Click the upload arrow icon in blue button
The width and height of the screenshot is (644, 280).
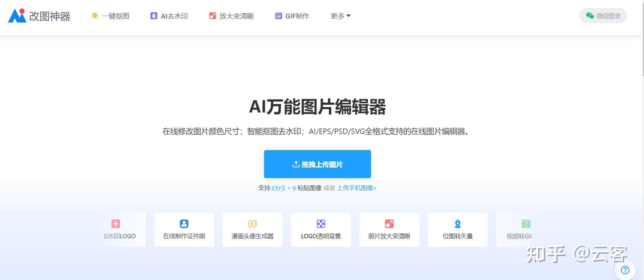click(296, 164)
